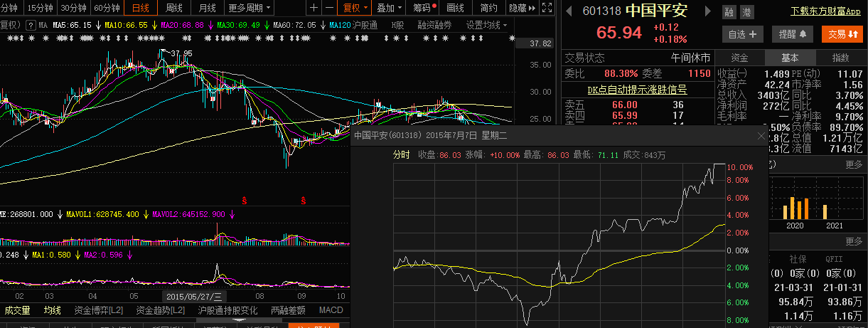Select 两融差额 indicator tab
868x328 pixels.
click(x=289, y=310)
